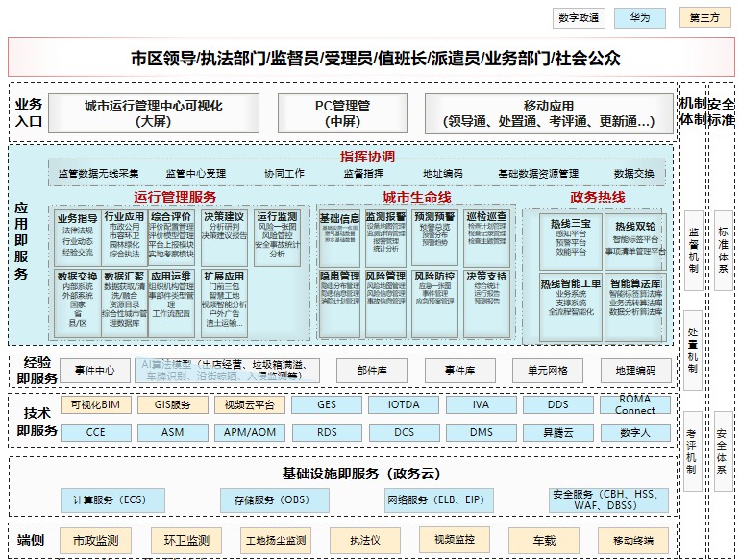Image resolution: width=741 pixels, height=560 pixels.
Task: Select the 昇腾云 service box
Action: click(x=557, y=432)
